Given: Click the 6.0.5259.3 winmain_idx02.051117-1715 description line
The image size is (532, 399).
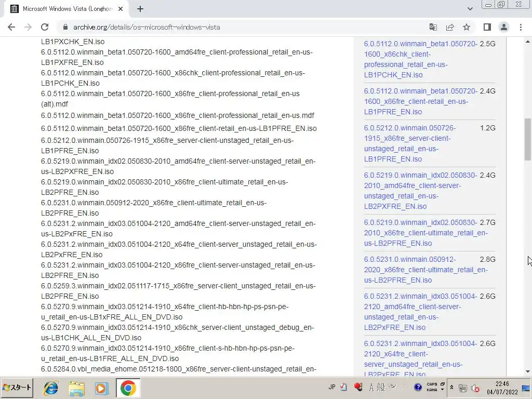Looking at the screenshot, I should [178, 291].
